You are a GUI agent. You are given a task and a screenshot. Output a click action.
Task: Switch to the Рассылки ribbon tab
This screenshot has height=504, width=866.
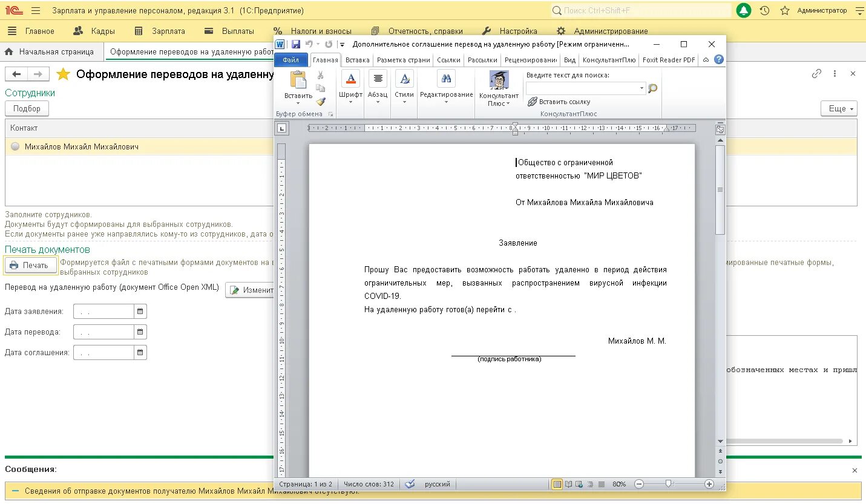482,60
